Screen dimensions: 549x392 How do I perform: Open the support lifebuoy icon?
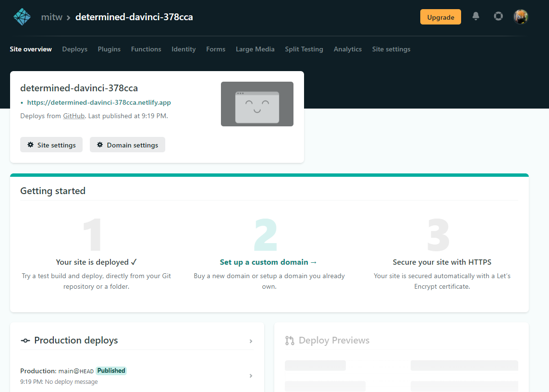[x=498, y=16]
